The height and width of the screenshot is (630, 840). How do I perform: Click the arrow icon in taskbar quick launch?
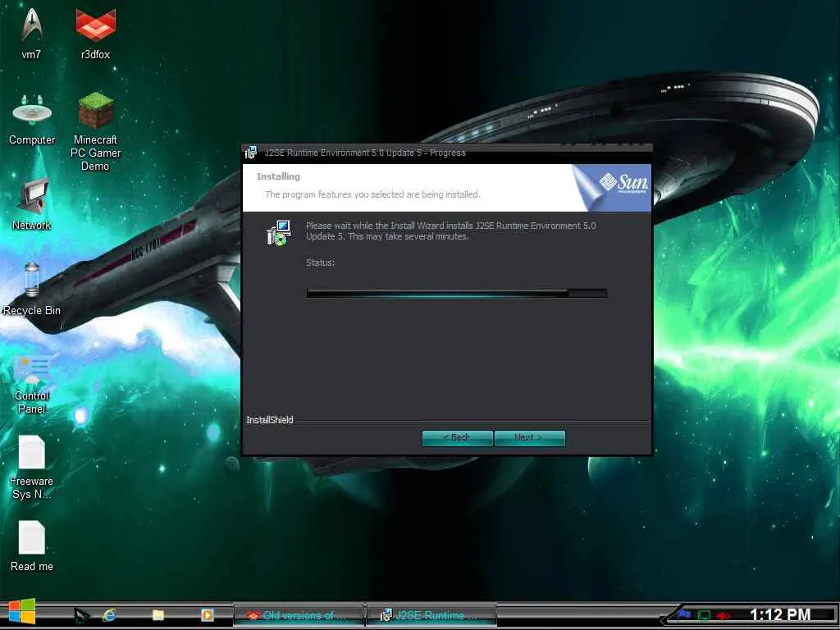81,615
